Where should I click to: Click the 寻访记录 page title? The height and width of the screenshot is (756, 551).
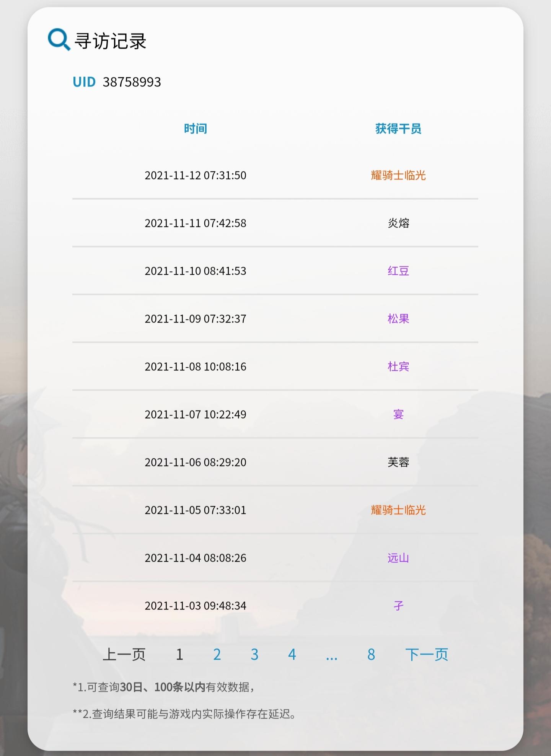(x=110, y=41)
